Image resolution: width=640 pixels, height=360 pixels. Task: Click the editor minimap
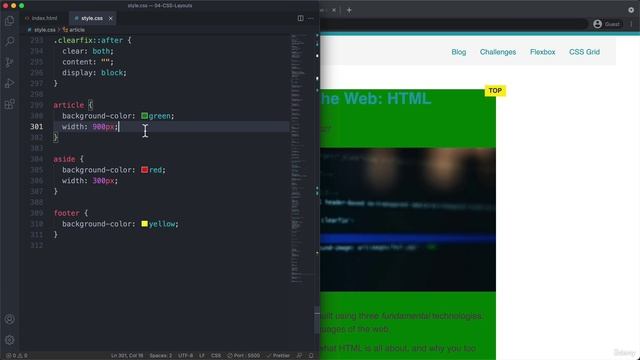302,159
